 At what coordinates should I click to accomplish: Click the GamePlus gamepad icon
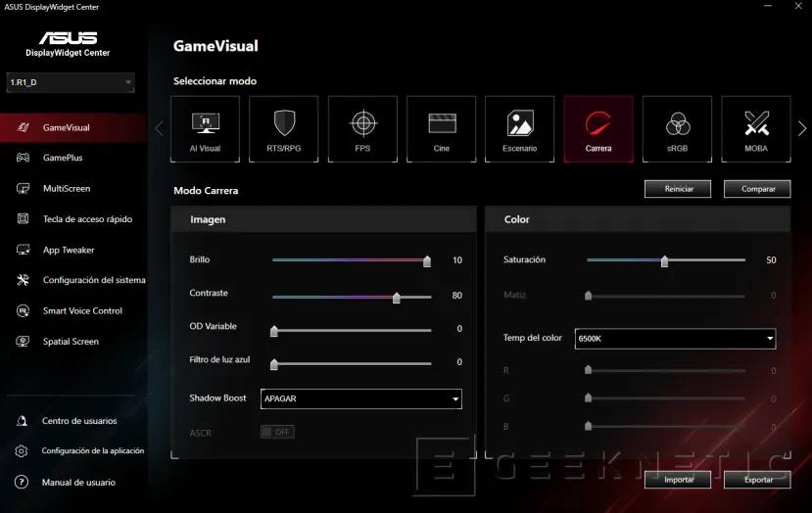coord(23,158)
